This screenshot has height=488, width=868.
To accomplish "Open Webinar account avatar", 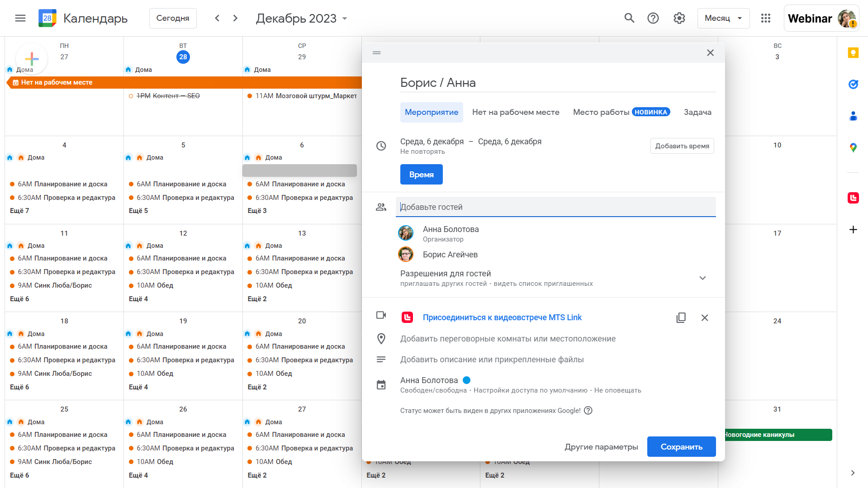I will (x=847, y=19).
